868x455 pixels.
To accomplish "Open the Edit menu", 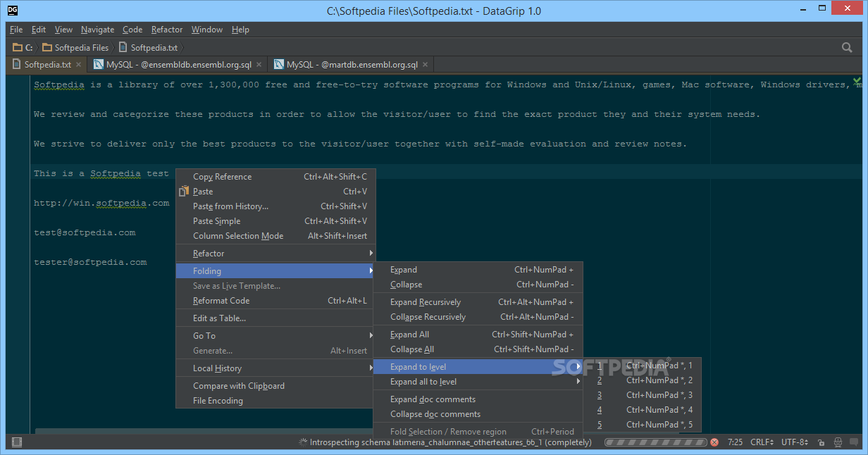I will point(39,30).
